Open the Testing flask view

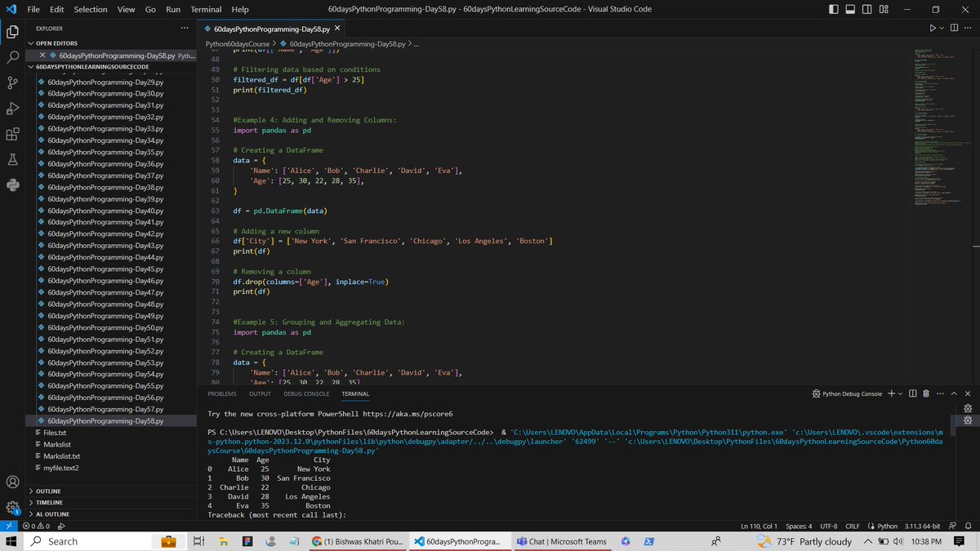[12, 160]
